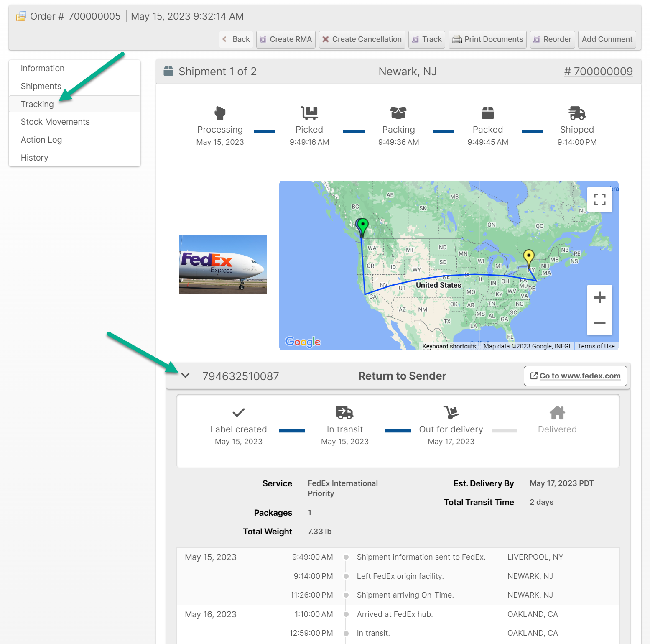Click Print Documents button
This screenshot has width=650, height=644.
[x=487, y=39]
